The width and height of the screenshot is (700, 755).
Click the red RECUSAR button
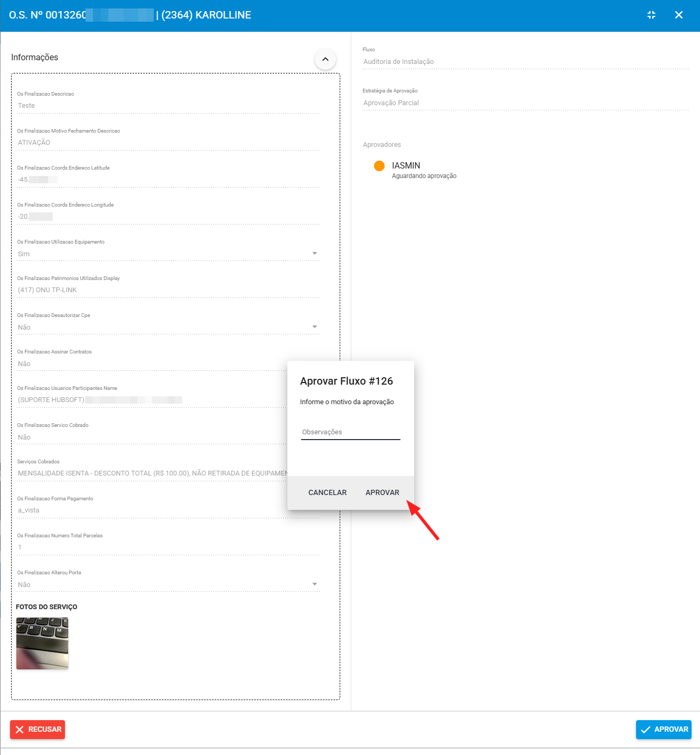38,730
